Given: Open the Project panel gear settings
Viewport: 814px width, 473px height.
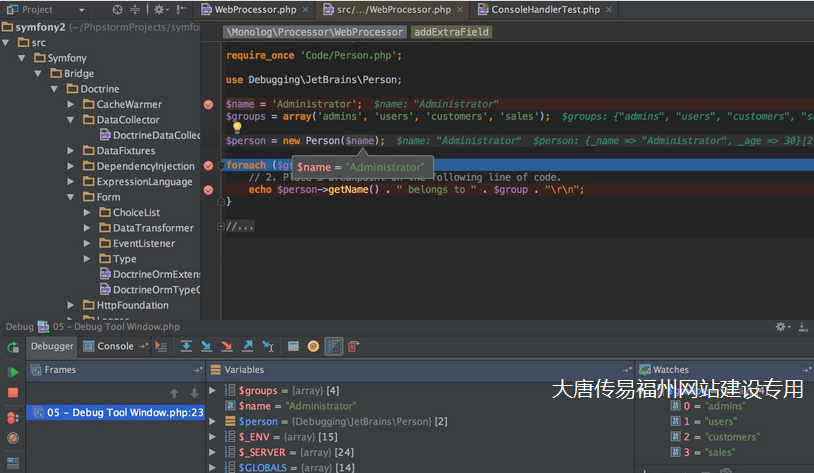Looking at the screenshot, I should (160, 9).
